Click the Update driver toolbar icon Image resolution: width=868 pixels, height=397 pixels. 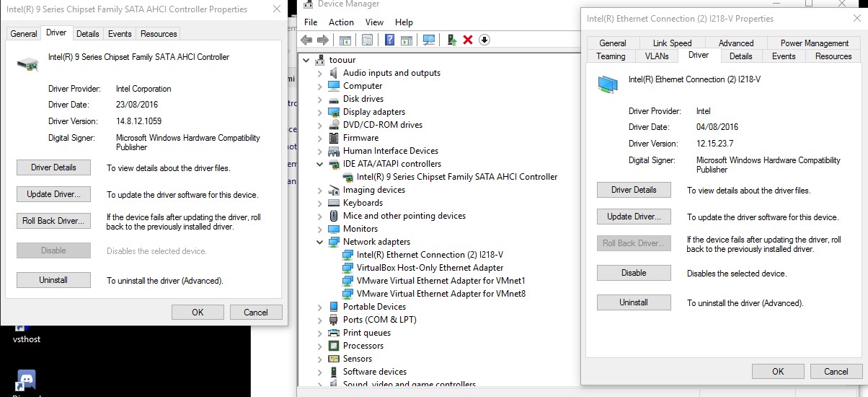451,40
